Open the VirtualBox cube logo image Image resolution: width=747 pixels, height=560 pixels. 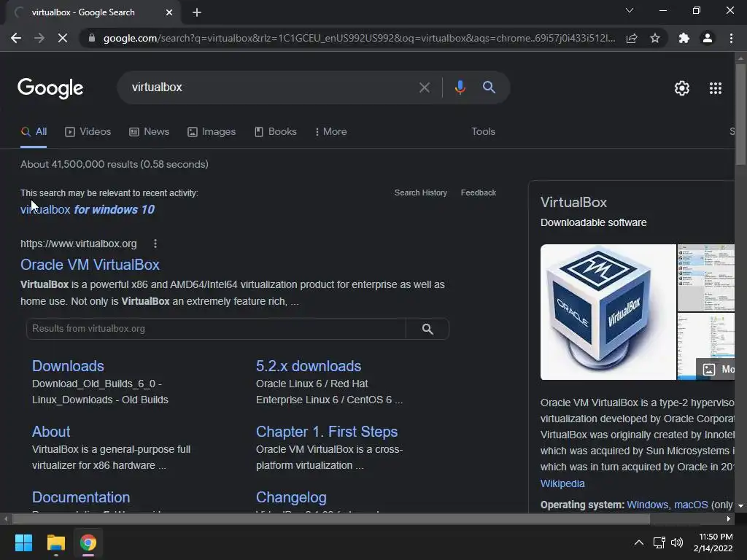(608, 312)
